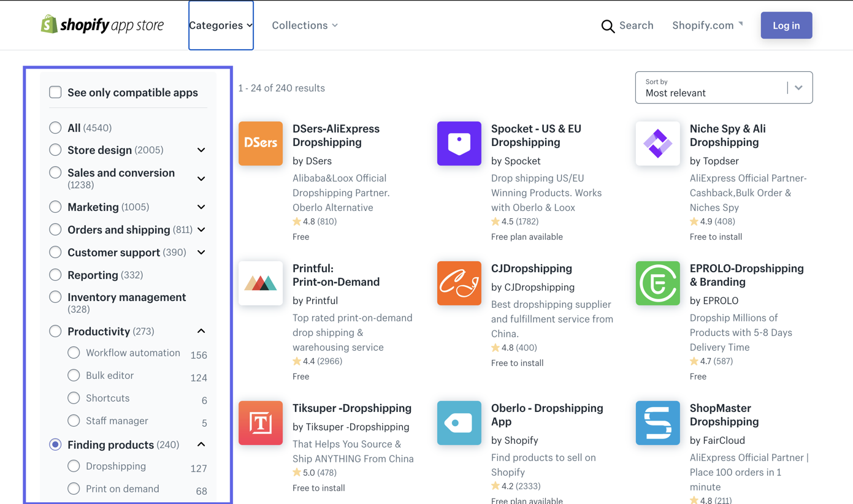Open the Printful app logo
The image size is (853, 504).
tap(261, 283)
